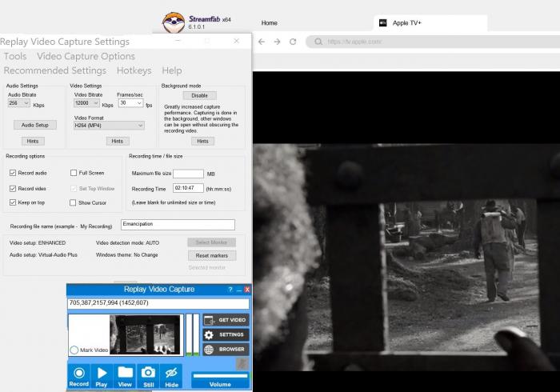Open the Video Bitrate dropdown
Viewport: 560px width, 392px height.
[86, 103]
